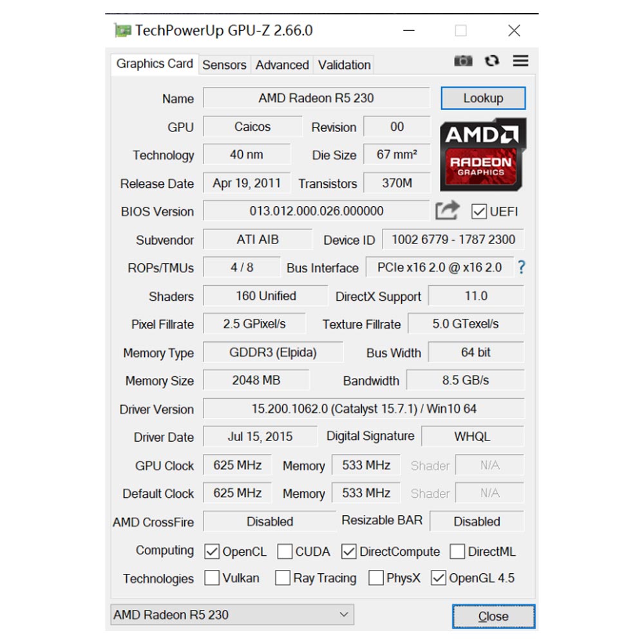Click the Shaders value 160 Unified
Image resolution: width=644 pixels, height=644 pixels.
pyautogui.click(x=266, y=296)
